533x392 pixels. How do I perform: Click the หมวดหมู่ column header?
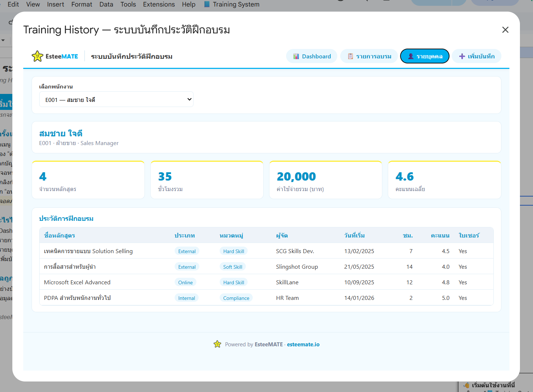(x=231, y=235)
